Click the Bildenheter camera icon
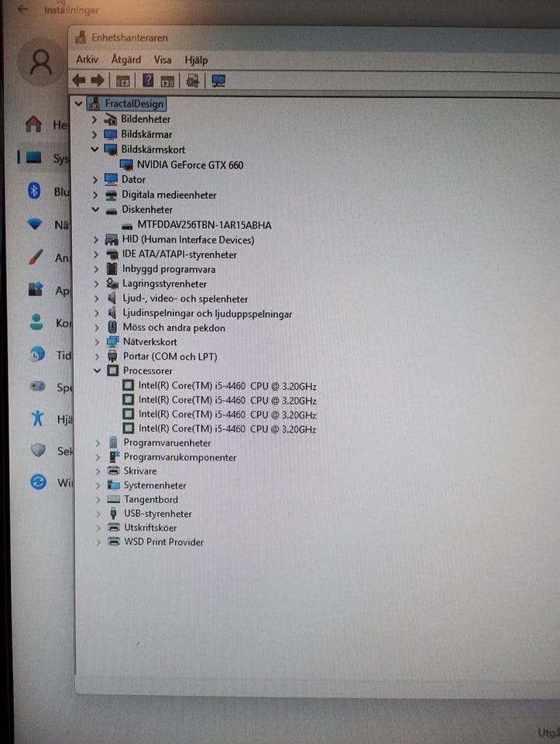 coord(111,119)
